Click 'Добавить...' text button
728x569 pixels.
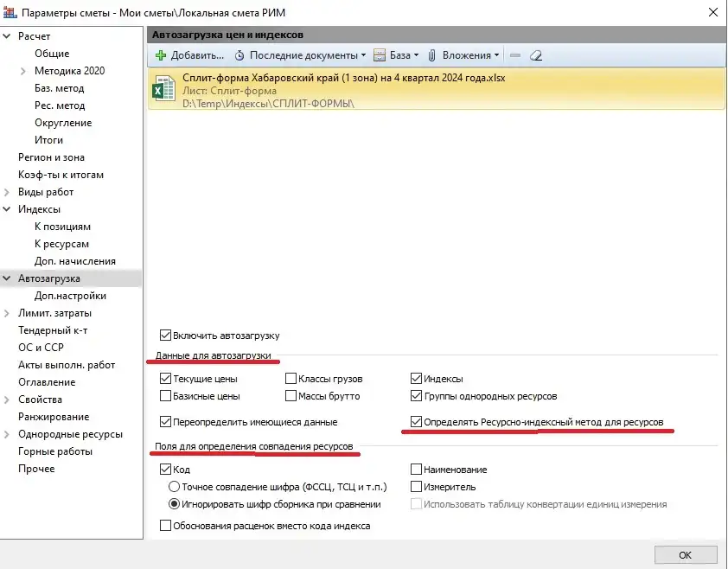click(197, 55)
